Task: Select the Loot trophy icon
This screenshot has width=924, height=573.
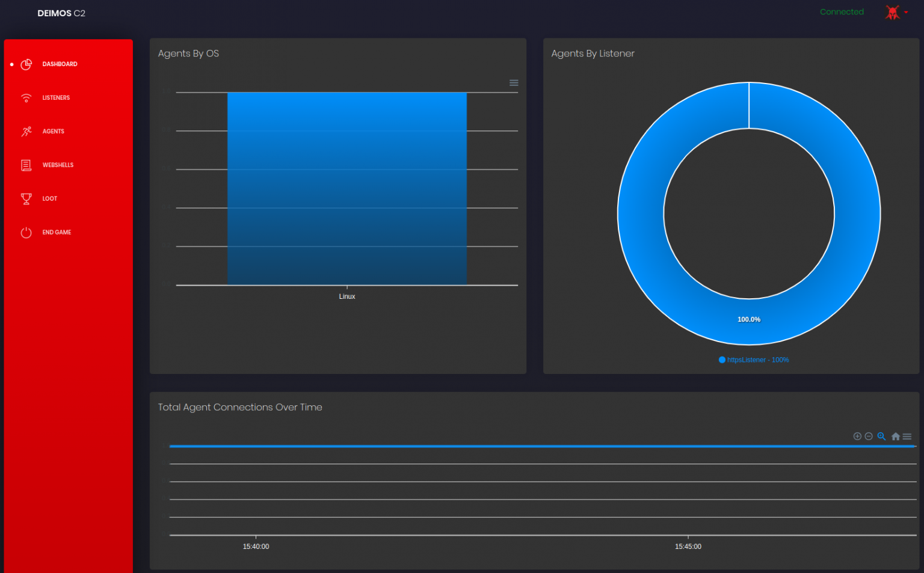Action: [26, 198]
